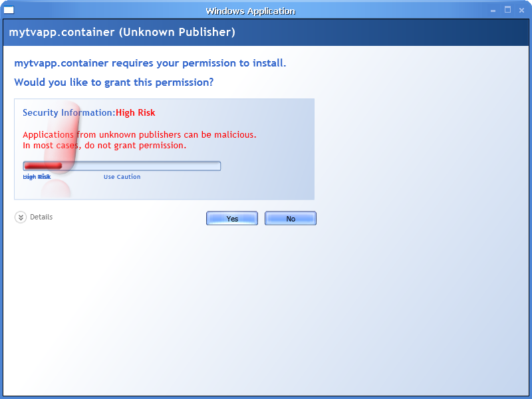Click the High Risk label on the meter
Viewport: 532px width, 399px height.
pyautogui.click(x=36, y=176)
